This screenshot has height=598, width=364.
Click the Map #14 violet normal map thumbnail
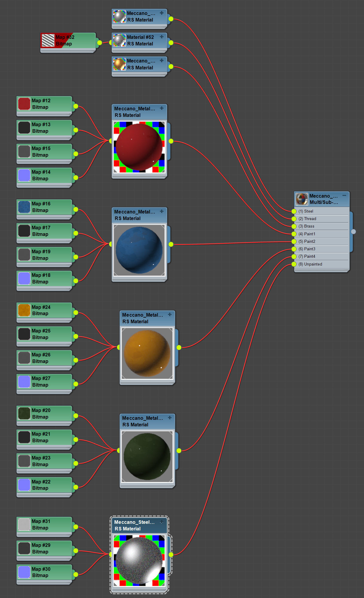coord(24,175)
